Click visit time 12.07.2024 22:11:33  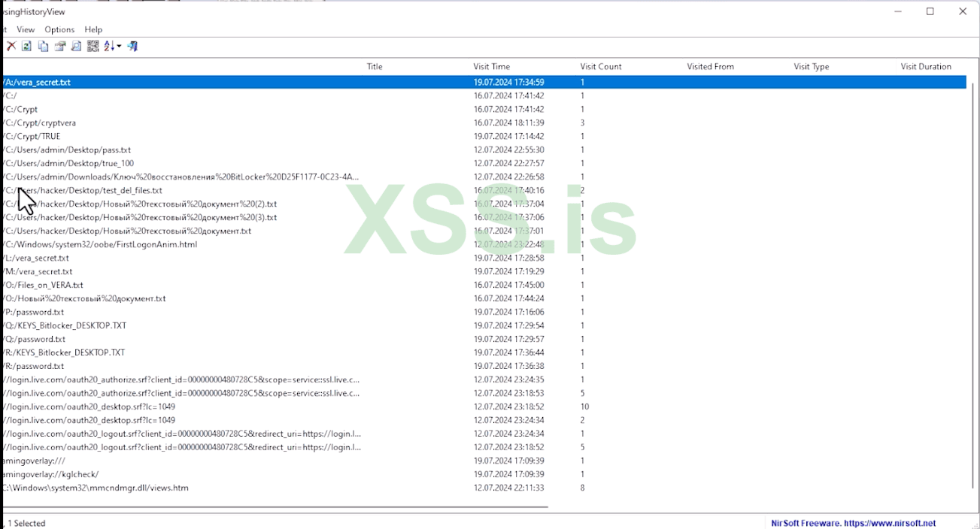pos(508,488)
